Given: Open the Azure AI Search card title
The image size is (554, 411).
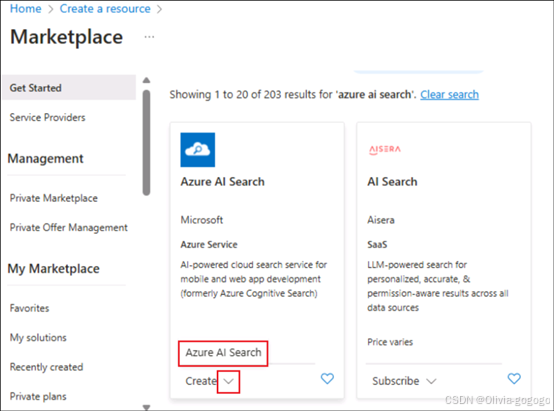Looking at the screenshot, I should click(223, 182).
